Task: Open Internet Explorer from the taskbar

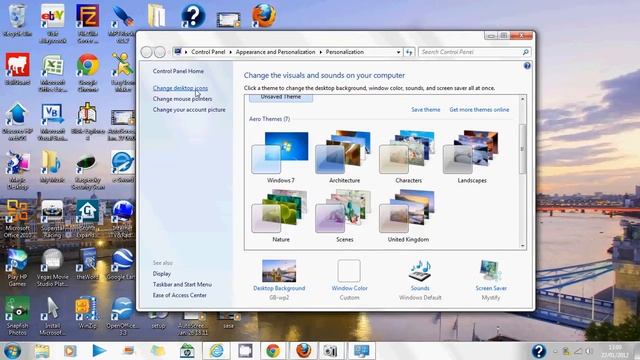Action: pyautogui.click(x=216, y=351)
